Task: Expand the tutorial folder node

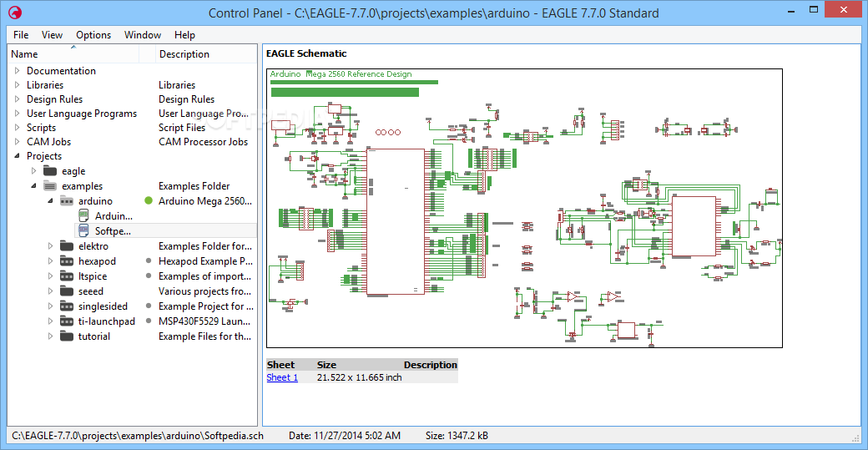Action: click(x=50, y=336)
